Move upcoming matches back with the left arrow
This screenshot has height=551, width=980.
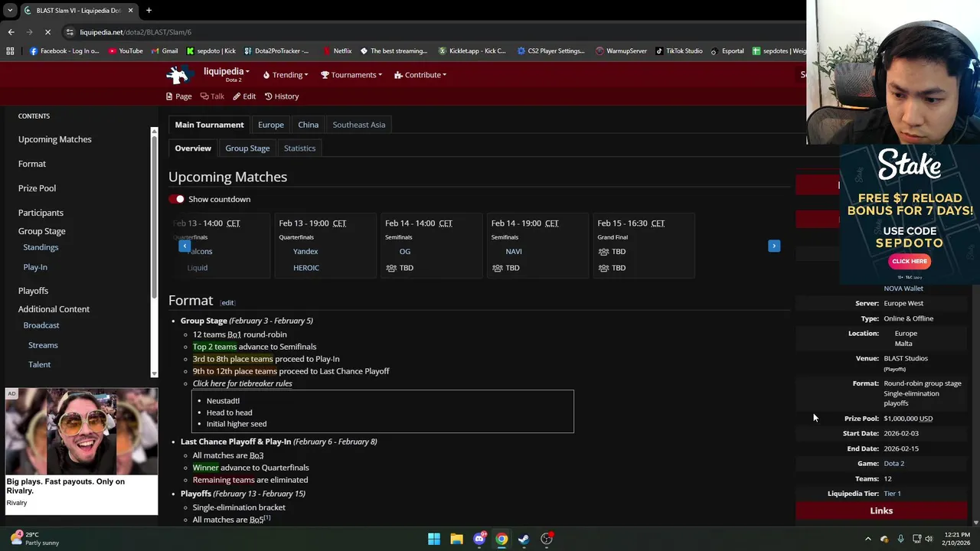(185, 246)
